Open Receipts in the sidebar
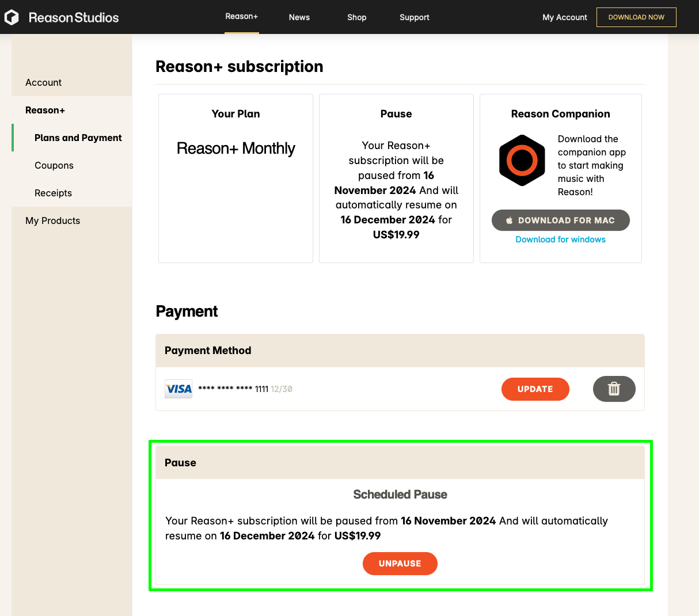The height and width of the screenshot is (616, 699). (53, 193)
